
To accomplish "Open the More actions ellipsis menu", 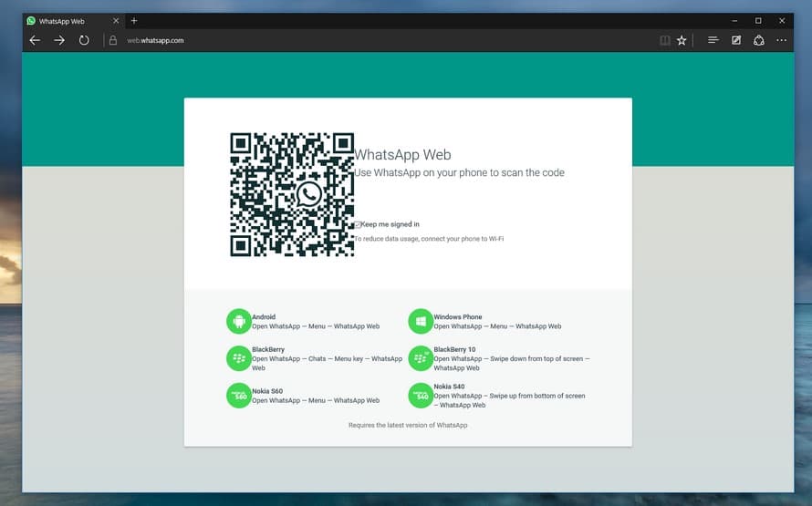I will pyautogui.click(x=782, y=40).
